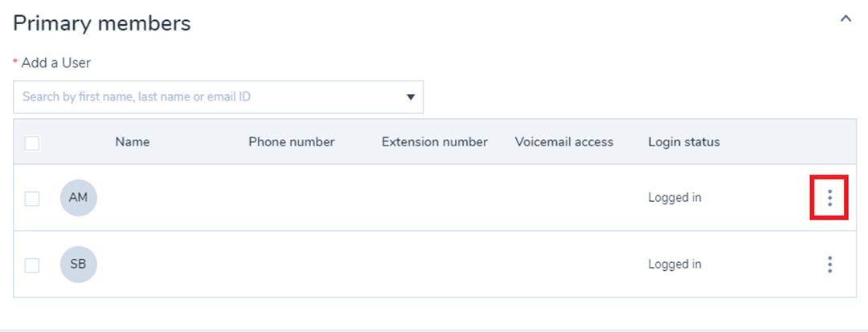Focus the user search field
The height and width of the screenshot is (332, 868).
click(x=218, y=96)
